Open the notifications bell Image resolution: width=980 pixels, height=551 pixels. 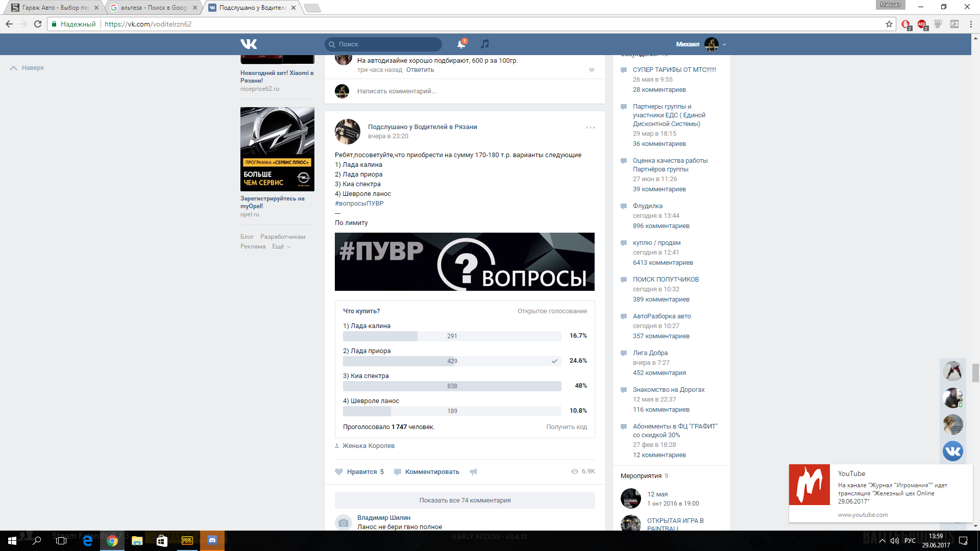pyautogui.click(x=461, y=44)
